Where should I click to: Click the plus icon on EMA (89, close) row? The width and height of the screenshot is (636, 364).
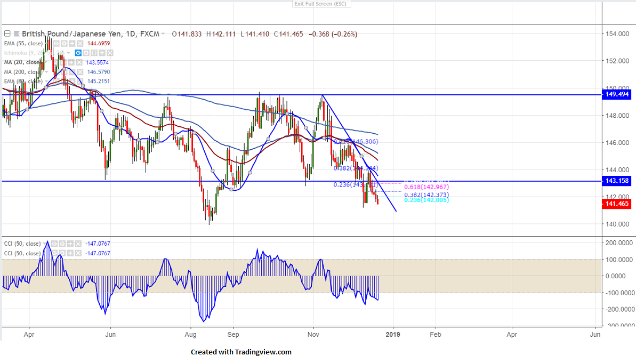coord(72,81)
